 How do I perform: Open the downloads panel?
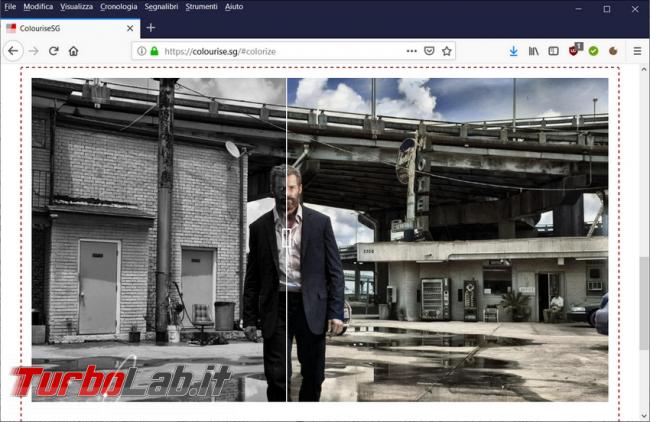[514, 51]
